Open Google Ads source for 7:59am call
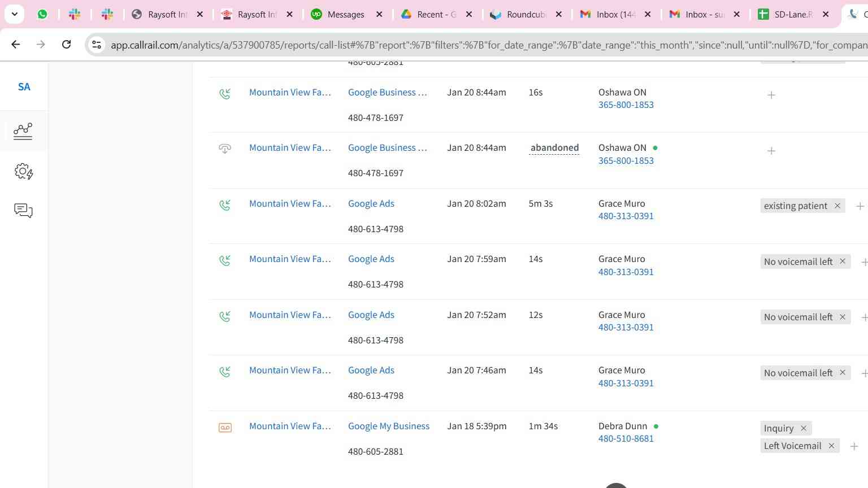 pyautogui.click(x=371, y=259)
